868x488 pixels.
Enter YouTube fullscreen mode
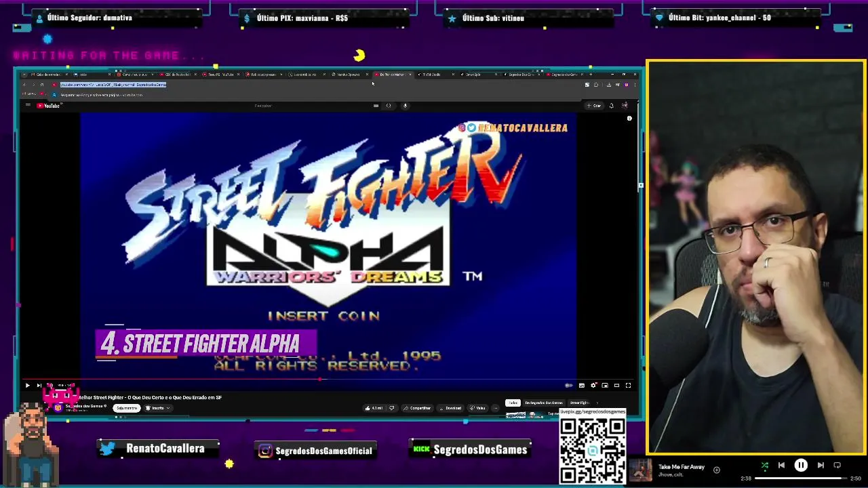pyautogui.click(x=628, y=385)
